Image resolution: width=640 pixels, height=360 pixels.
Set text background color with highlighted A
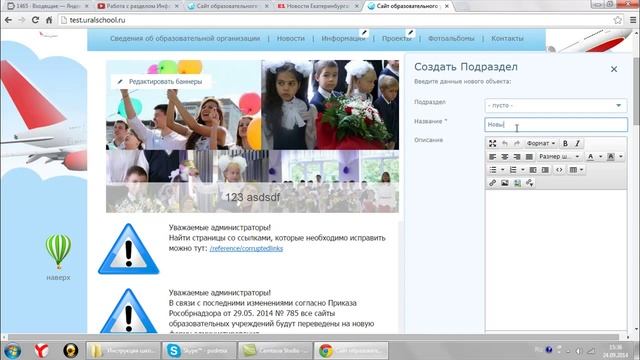coord(611,157)
